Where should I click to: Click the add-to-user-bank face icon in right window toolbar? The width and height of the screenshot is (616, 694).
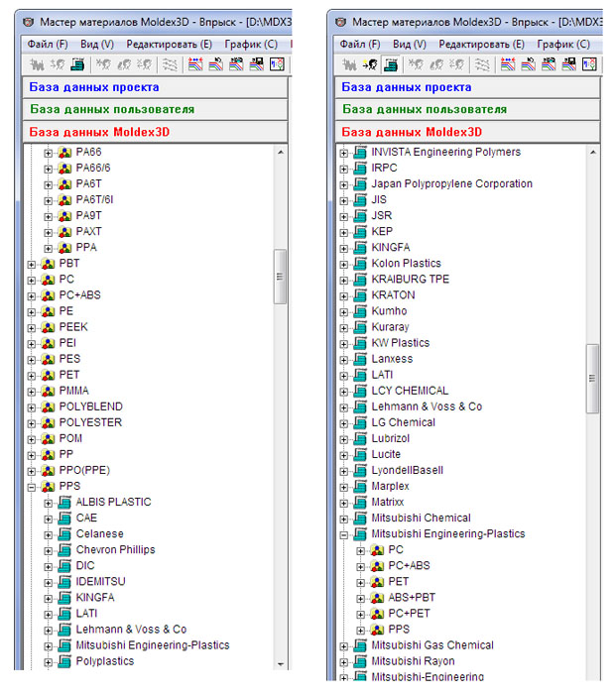click(x=369, y=64)
